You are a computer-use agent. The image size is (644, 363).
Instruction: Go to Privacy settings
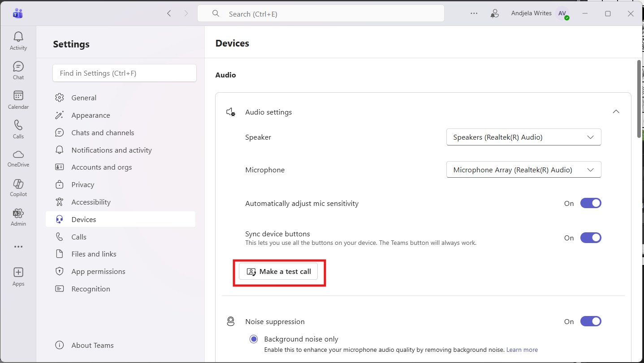[83, 185]
